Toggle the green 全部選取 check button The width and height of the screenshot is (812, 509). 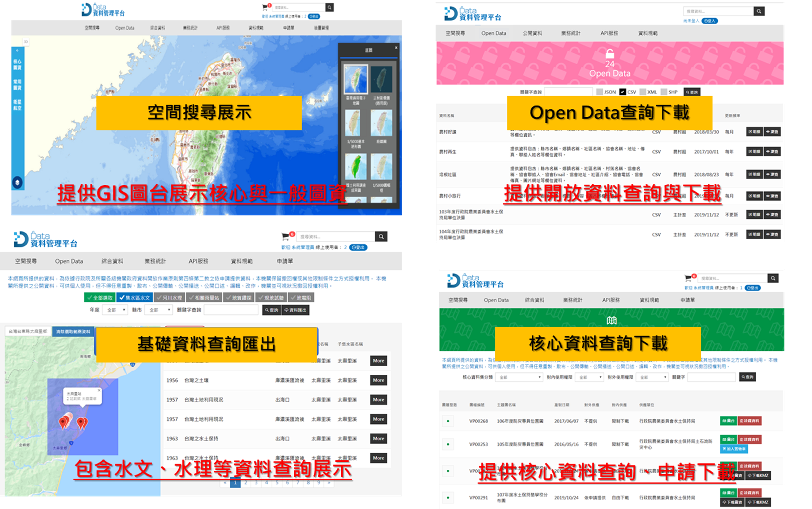(100, 298)
